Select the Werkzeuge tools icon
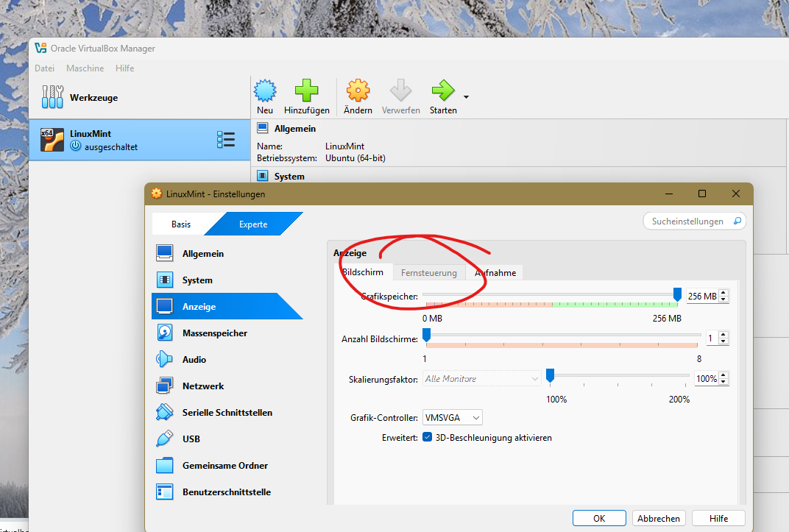Image resolution: width=789 pixels, height=532 pixels. click(52, 97)
